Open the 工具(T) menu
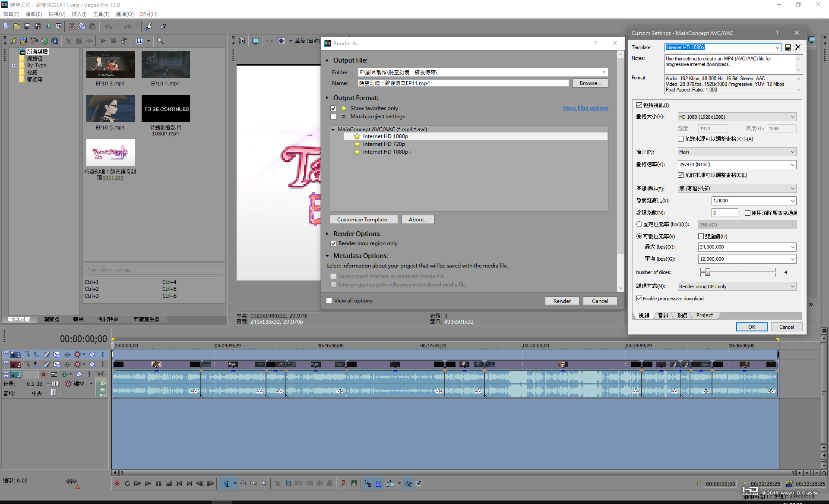Viewport: 829px width, 504px height. point(101,14)
